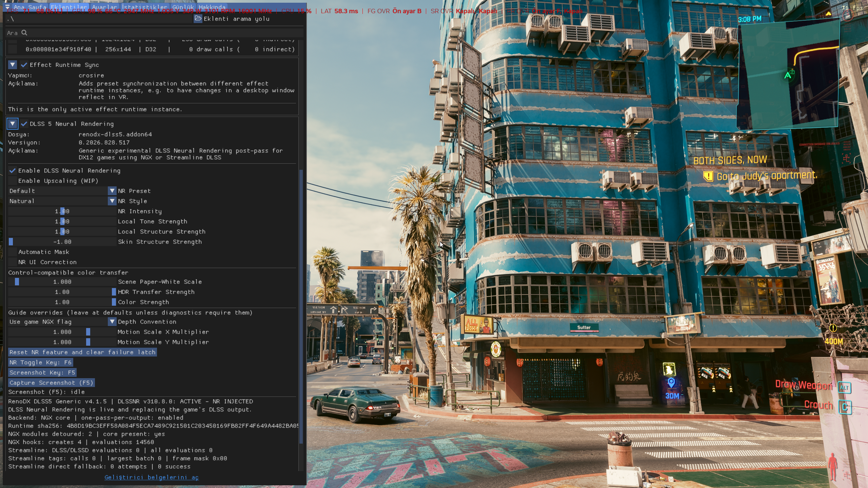868x488 pixels.
Task: Click the version value 0.2026.828.517
Action: click(x=104, y=142)
